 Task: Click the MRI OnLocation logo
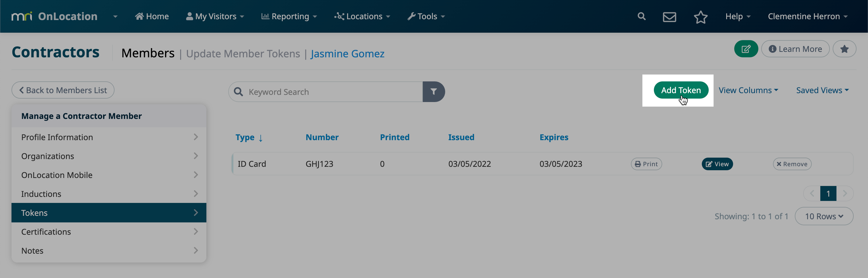coord(54,16)
